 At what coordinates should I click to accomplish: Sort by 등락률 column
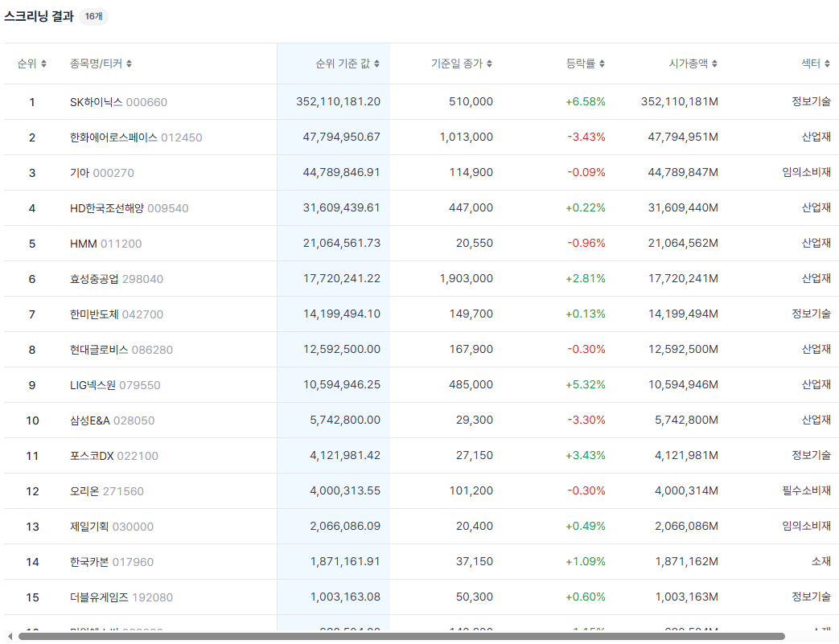point(586,64)
